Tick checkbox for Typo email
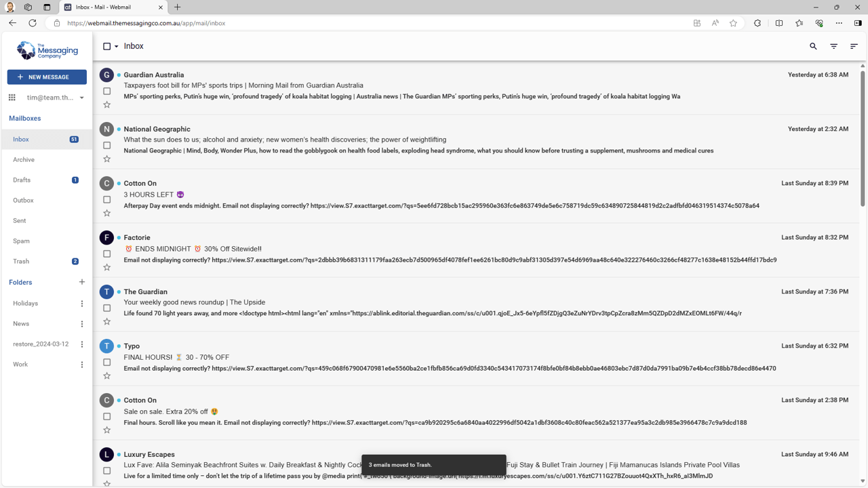 [106, 362]
